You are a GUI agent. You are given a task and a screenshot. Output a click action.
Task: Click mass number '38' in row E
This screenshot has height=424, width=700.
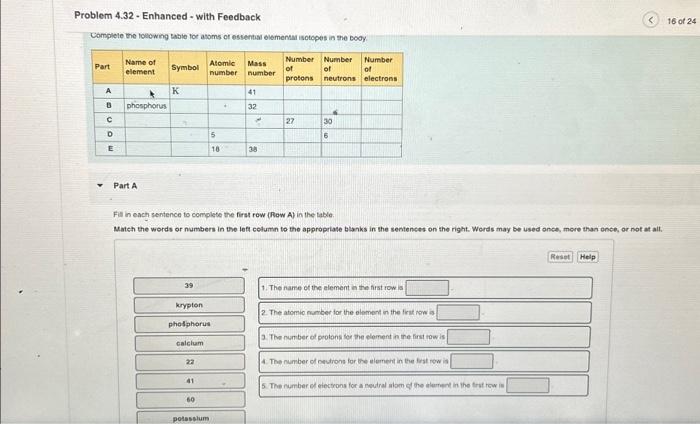click(253, 150)
